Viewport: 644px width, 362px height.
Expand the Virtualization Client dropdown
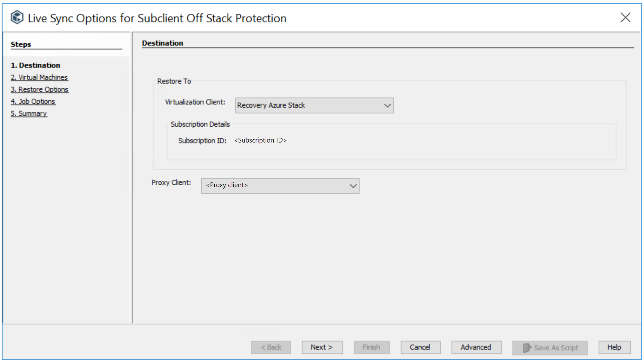[x=387, y=105]
